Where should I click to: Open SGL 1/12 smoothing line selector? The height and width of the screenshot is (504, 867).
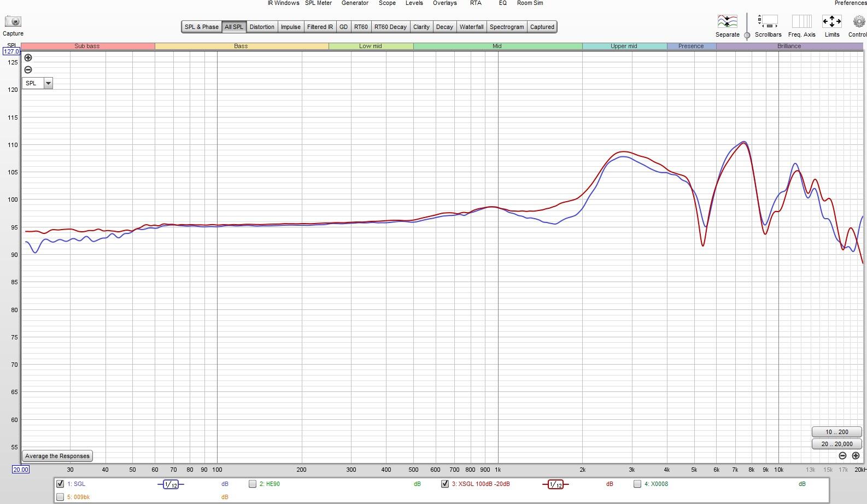(x=171, y=484)
